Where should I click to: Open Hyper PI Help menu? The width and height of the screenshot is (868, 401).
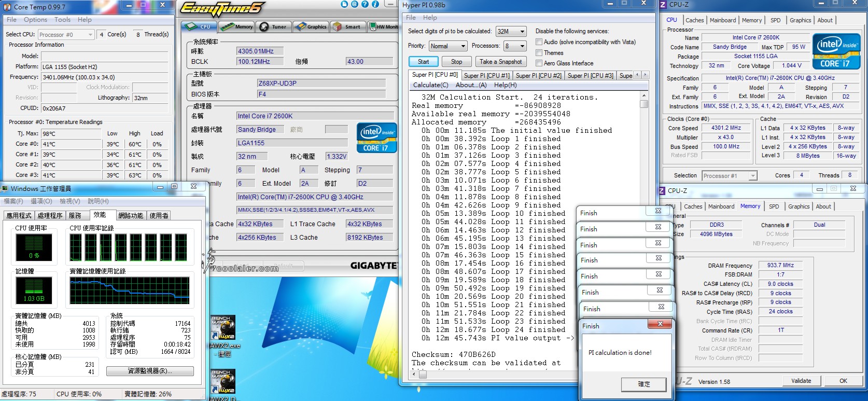click(430, 18)
